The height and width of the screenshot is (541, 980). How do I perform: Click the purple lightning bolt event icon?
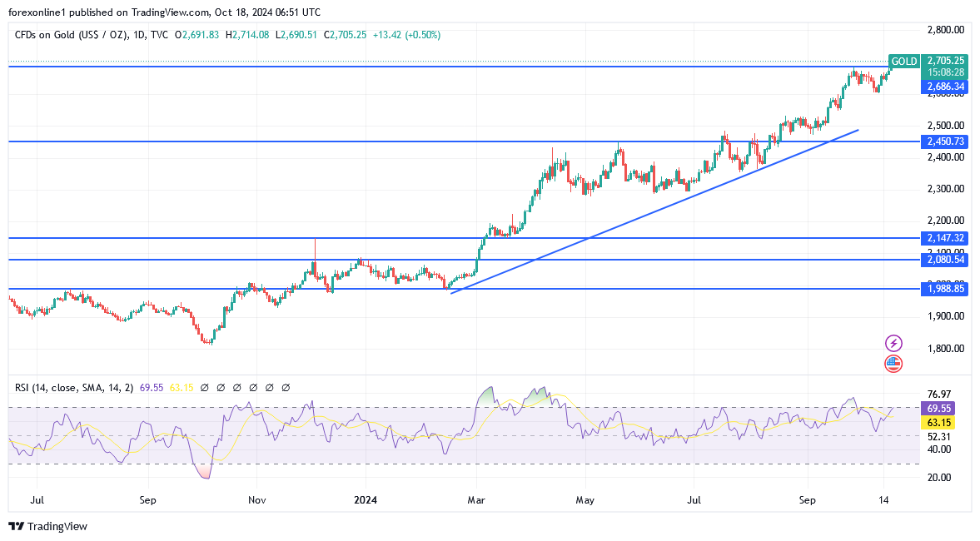[893, 343]
